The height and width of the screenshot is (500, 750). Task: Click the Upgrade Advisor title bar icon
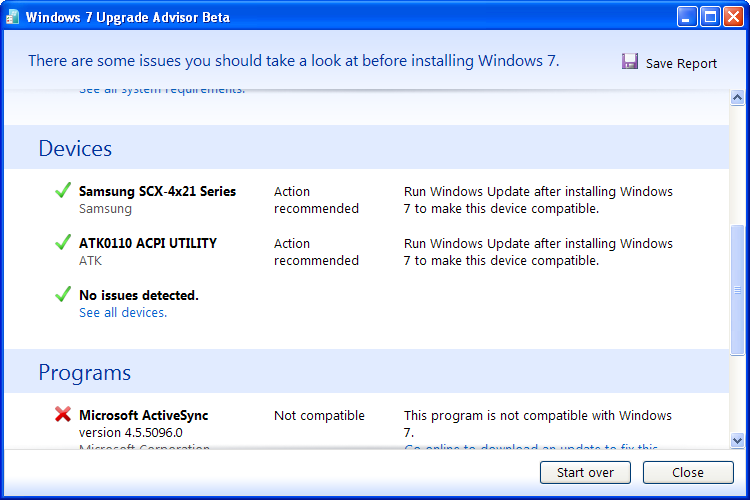point(12,17)
